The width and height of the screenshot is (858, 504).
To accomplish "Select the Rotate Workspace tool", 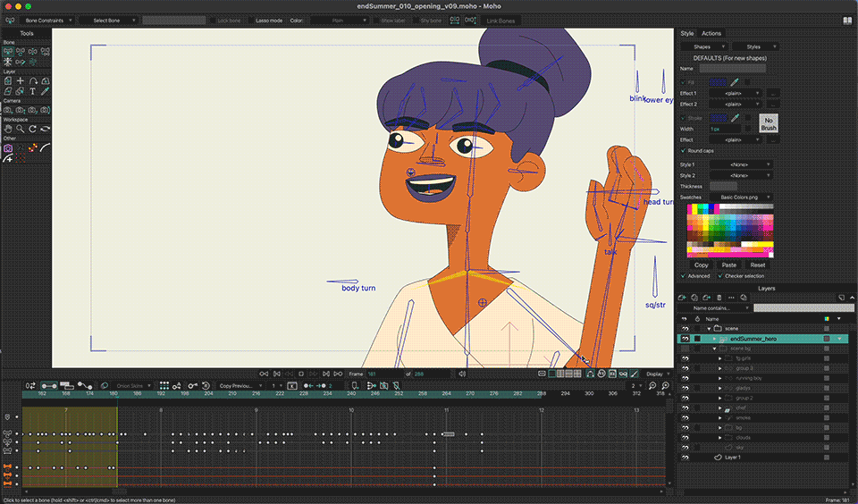I will point(32,129).
